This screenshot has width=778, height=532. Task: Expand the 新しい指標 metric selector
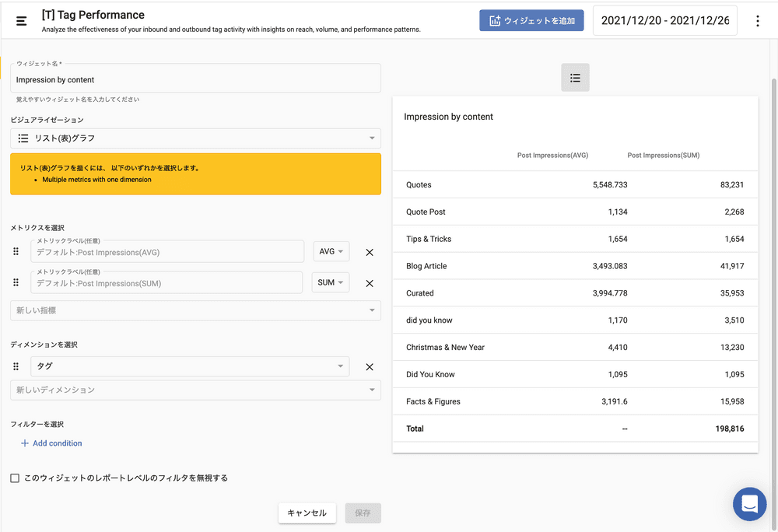(x=195, y=310)
